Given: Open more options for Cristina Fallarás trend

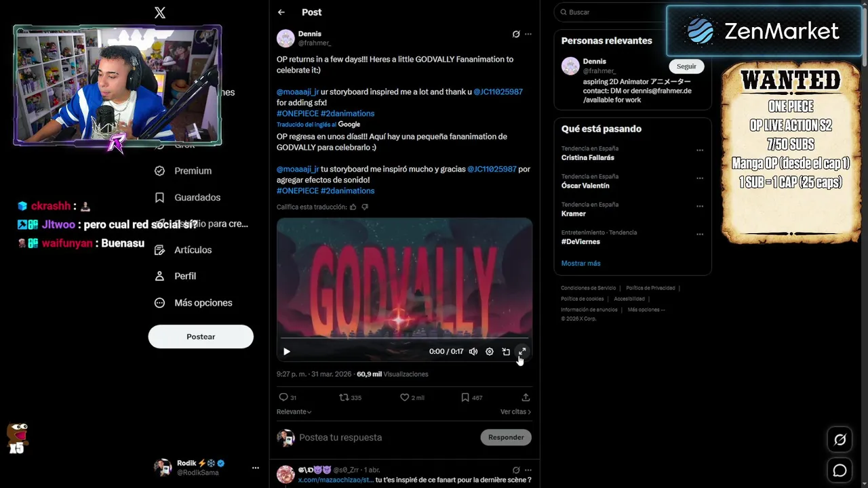Looking at the screenshot, I should [x=700, y=150].
